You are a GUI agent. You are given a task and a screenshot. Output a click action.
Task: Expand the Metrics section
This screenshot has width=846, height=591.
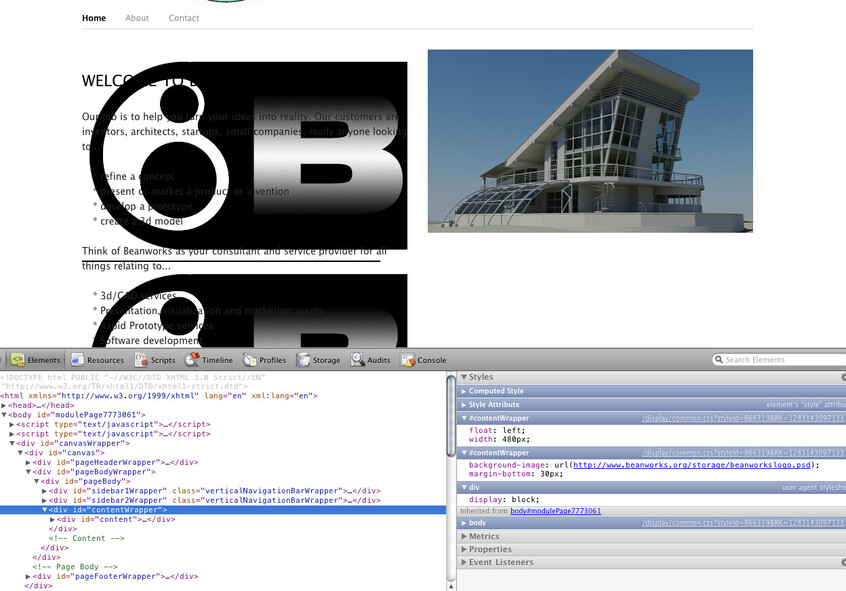pyautogui.click(x=464, y=536)
